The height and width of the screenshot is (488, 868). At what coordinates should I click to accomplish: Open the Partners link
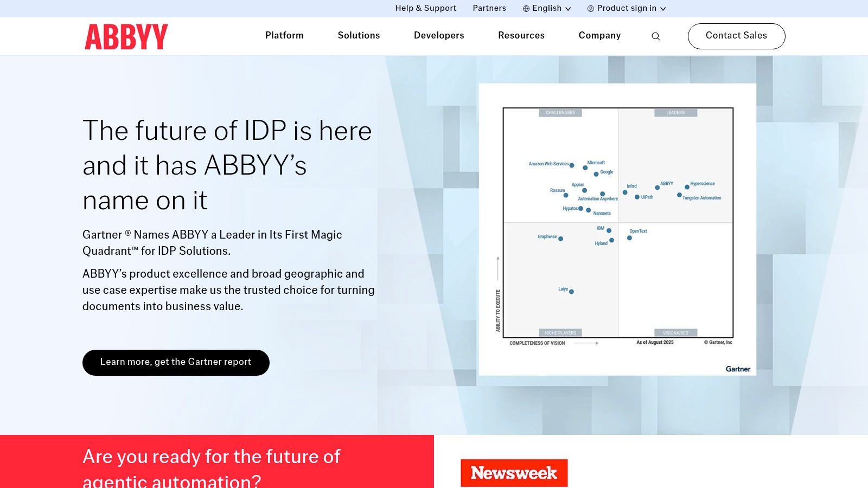click(489, 8)
